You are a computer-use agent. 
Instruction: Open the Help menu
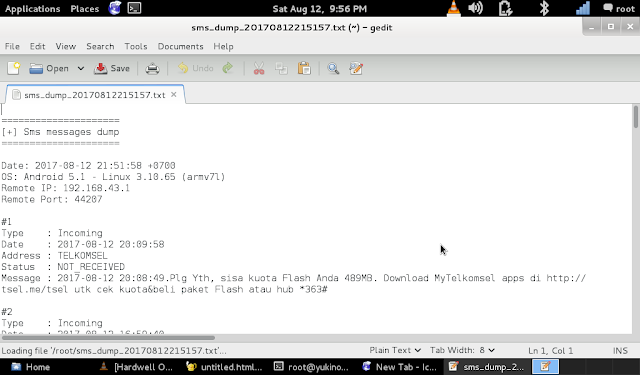pyautogui.click(x=223, y=47)
